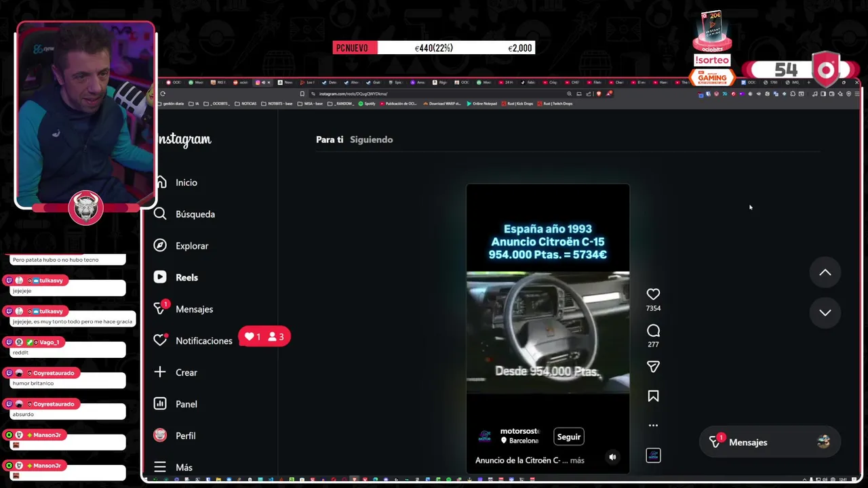Open the 'Online Notepad' bookmark
868x488 pixels.
482,104
